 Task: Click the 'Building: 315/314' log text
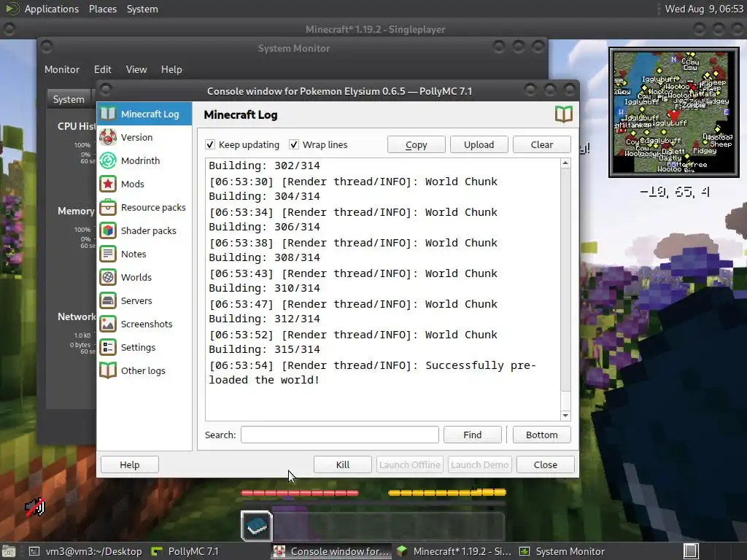coord(264,349)
